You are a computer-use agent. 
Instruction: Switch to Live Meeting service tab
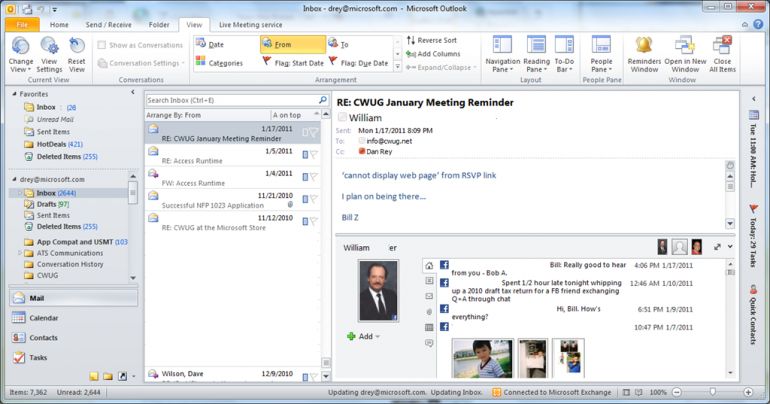pyautogui.click(x=250, y=25)
